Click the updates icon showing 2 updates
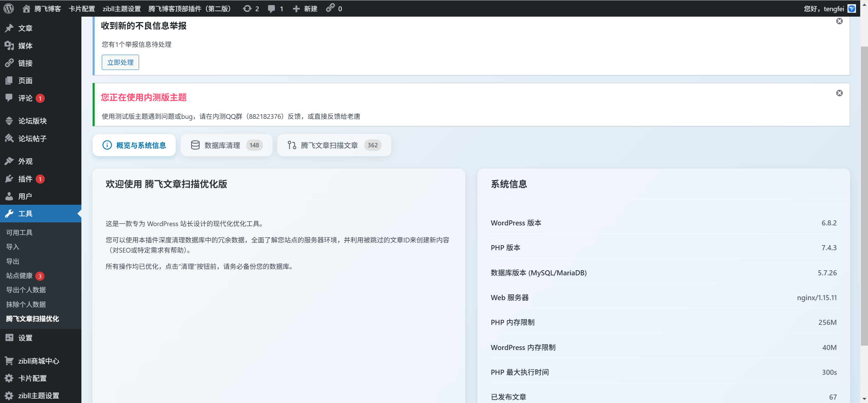 click(x=250, y=8)
